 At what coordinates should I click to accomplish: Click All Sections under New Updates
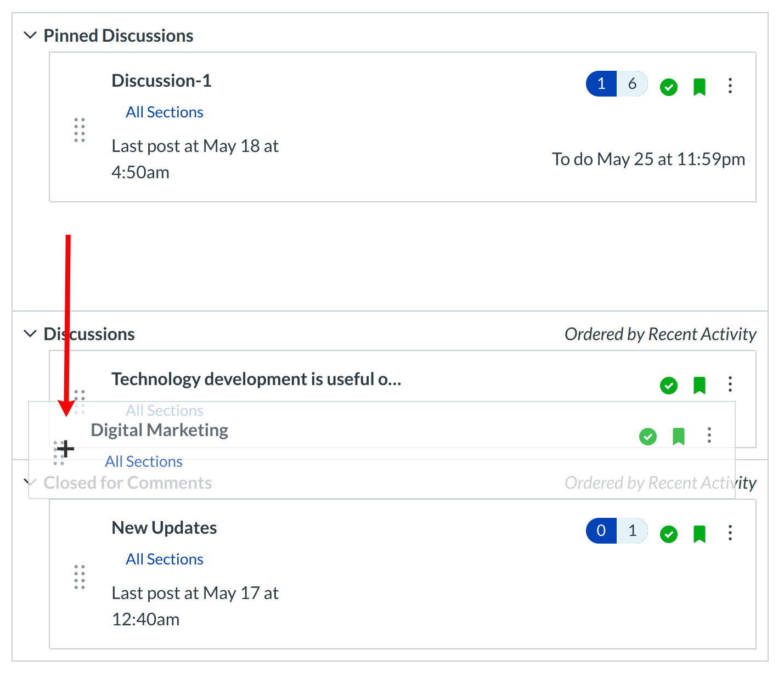[x=164, y=559]
